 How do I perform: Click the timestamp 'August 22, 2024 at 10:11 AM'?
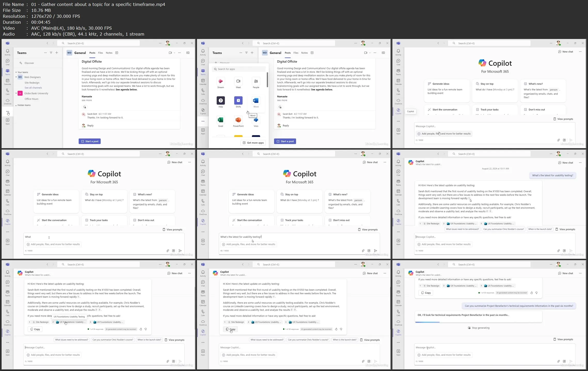[495, 169]
